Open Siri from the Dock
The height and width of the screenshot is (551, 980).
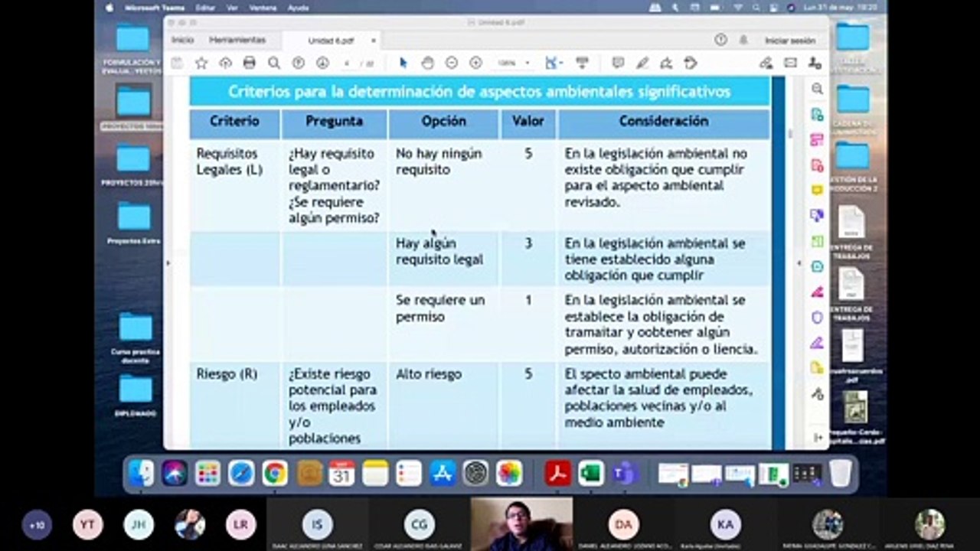coord(175,474)
